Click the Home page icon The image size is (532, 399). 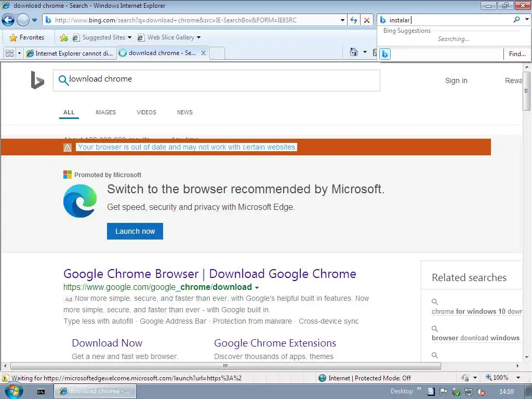353,52
